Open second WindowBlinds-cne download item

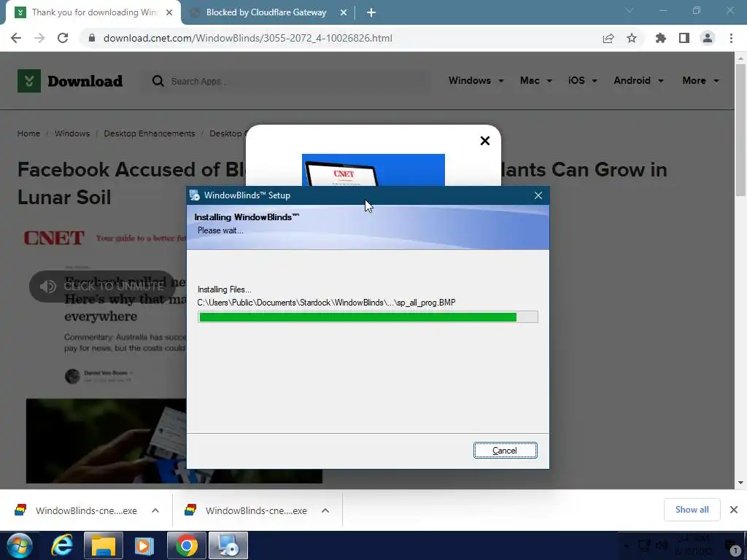(247, 510)
